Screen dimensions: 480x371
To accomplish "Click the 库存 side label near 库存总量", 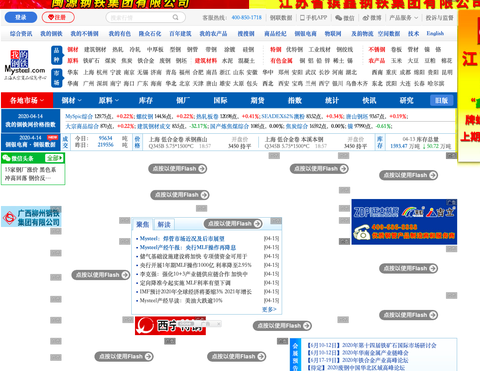I will click(x=380, y=142).
